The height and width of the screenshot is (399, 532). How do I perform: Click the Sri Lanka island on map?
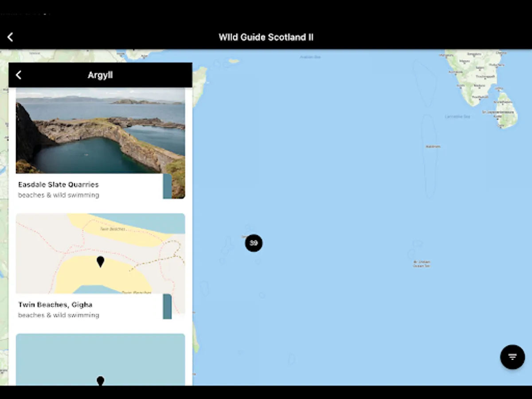[x=506, y=110]
